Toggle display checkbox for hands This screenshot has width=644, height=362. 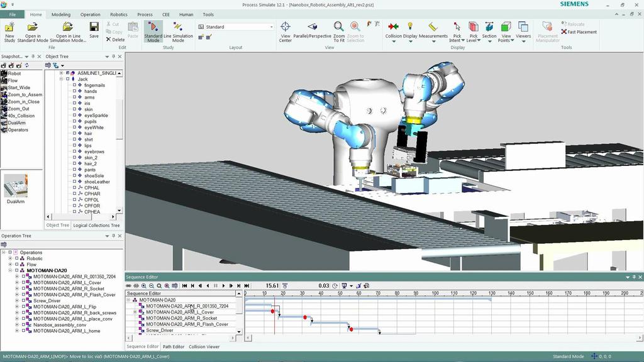tap(74, 91)
